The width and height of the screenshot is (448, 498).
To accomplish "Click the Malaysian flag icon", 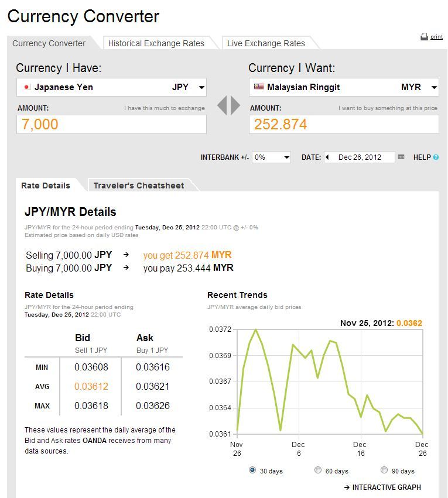I will pyautogui.click(x=259, y=87).
